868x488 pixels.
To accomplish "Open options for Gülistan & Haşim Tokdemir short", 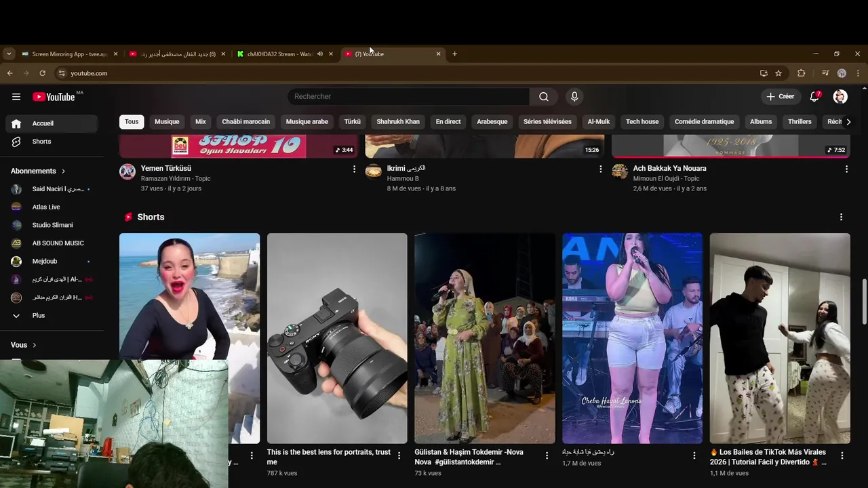I will pos(547,455).
